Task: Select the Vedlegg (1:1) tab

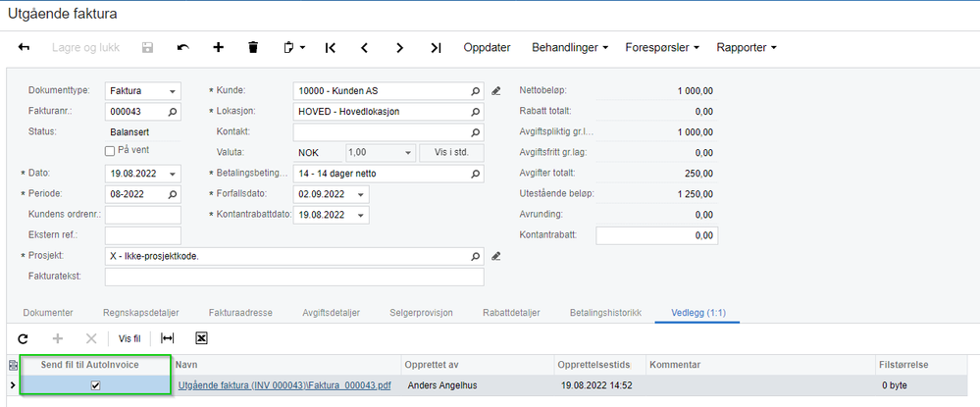Action: pos(698,313)
